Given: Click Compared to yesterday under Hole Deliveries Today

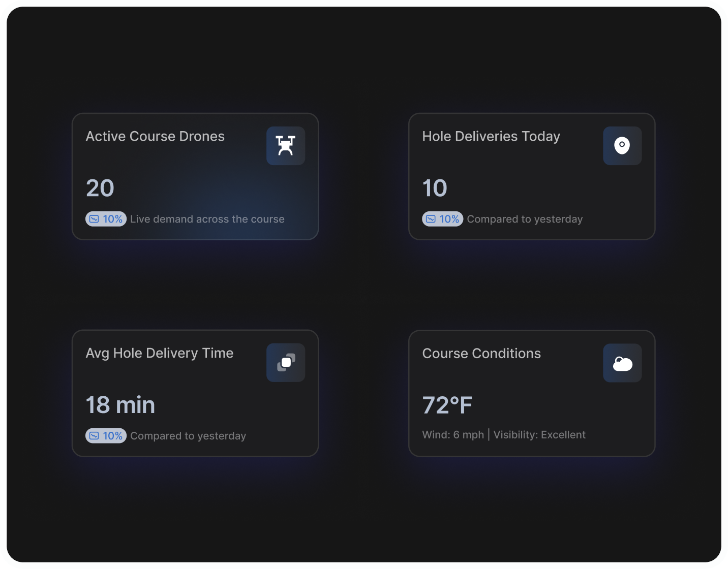Looking at the screenshot, I should (x=525, y=219).
